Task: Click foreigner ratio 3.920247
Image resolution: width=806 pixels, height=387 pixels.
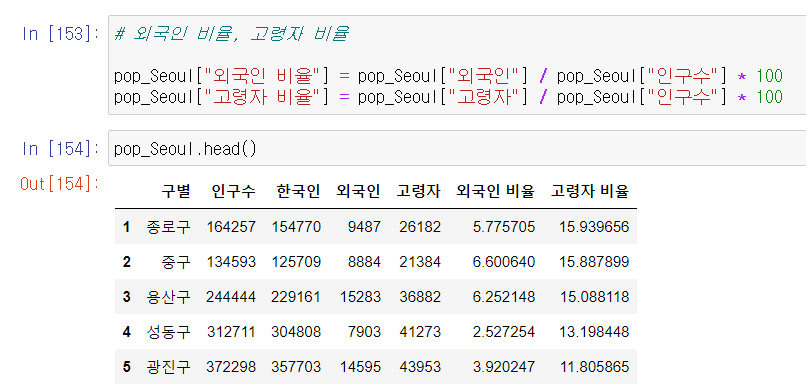Action: click(x=504, y=366)
